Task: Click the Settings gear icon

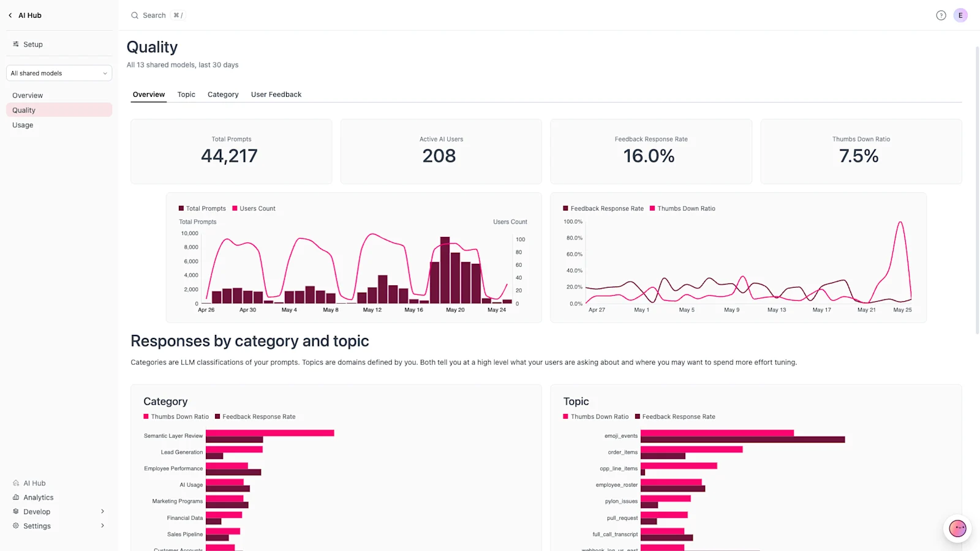Action: [x=16, y=526]
